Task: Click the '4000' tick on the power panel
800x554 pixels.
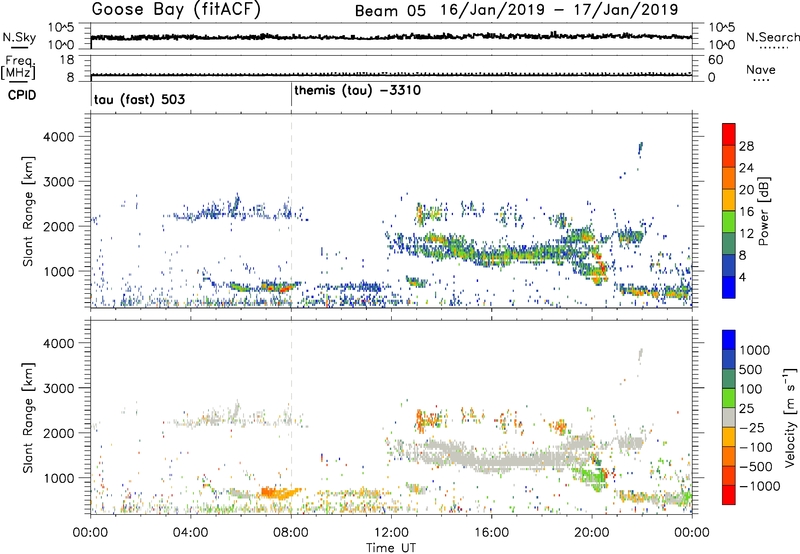Action: pos(59,137)
